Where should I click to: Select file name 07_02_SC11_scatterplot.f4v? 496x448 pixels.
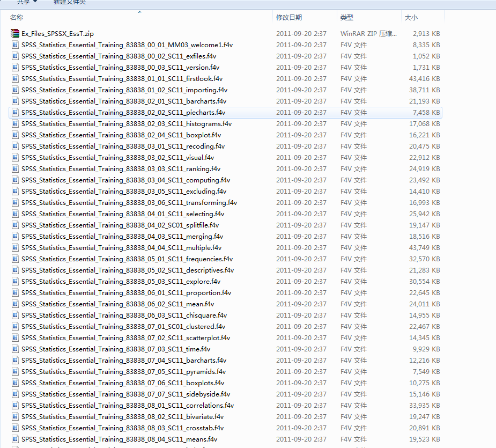tap(125, 338)
